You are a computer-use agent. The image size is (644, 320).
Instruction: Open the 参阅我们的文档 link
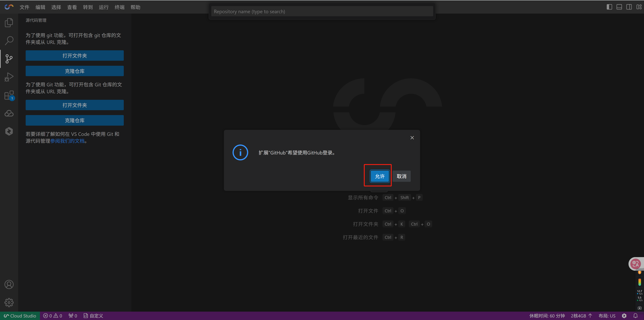[67, 141]
